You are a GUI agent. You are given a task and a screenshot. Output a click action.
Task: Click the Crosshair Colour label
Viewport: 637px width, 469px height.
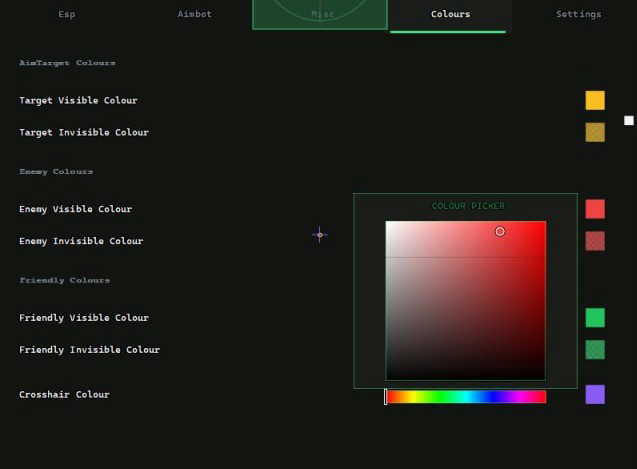pyautogui.click(x=64, y=395)
